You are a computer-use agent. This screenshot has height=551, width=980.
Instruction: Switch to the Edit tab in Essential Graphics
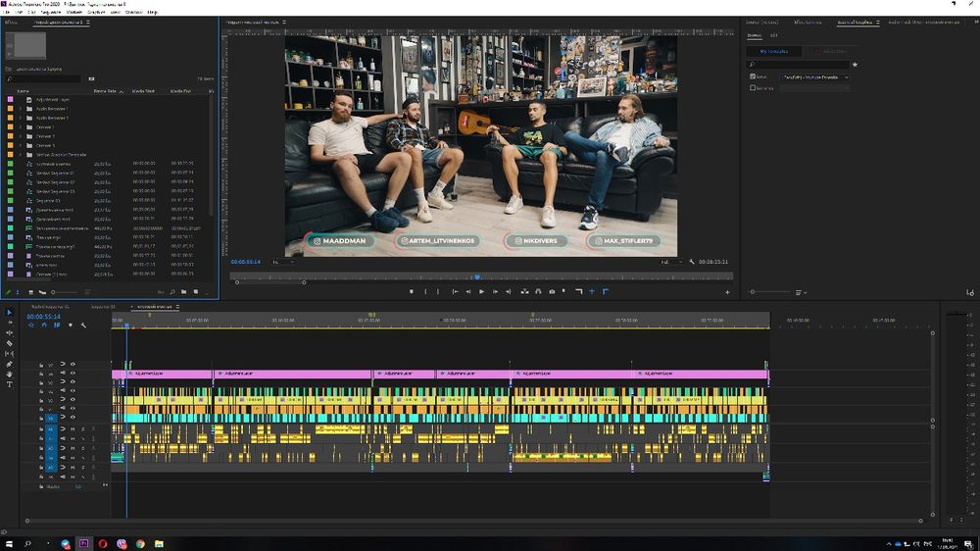point(773,34)
